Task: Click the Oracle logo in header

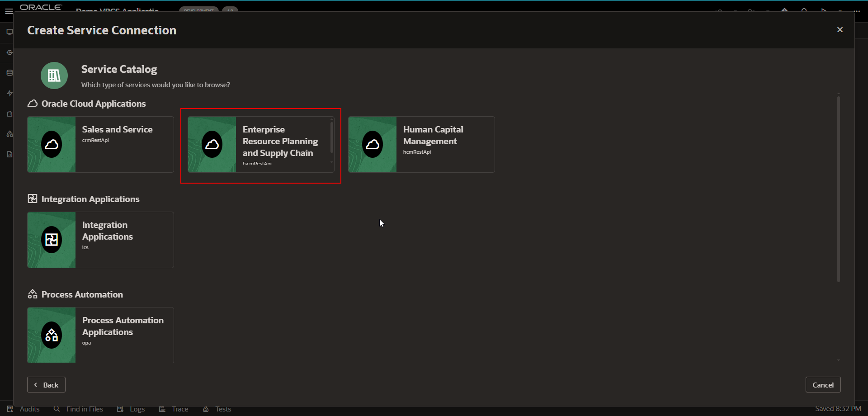Action: [41, 7]
